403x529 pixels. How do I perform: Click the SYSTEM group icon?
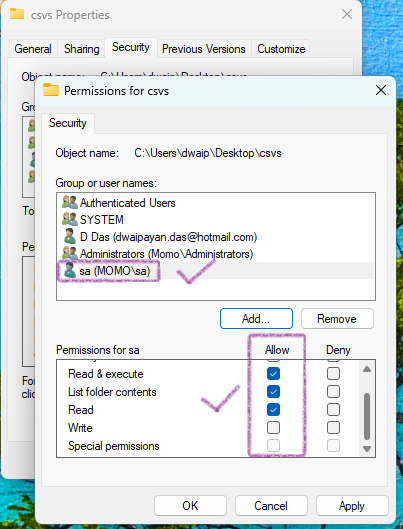point(70,220)
